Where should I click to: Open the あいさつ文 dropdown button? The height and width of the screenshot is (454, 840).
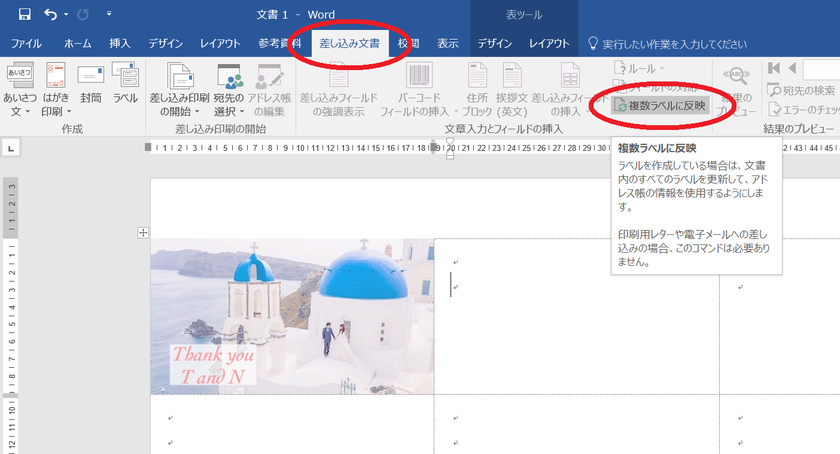[x=20, y=89]
